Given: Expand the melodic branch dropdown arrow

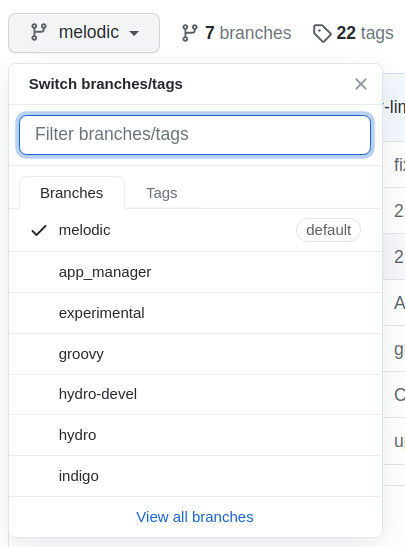Looking at the screenshot, I should coord(134,33).
